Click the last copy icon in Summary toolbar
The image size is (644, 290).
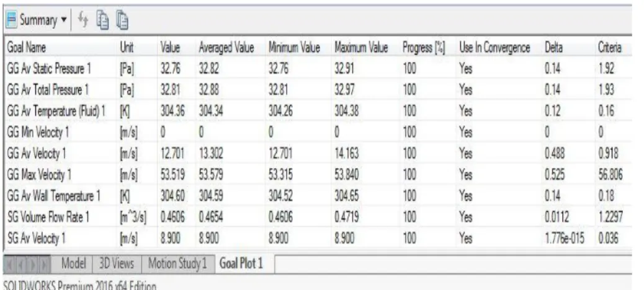tap(122, 20)
